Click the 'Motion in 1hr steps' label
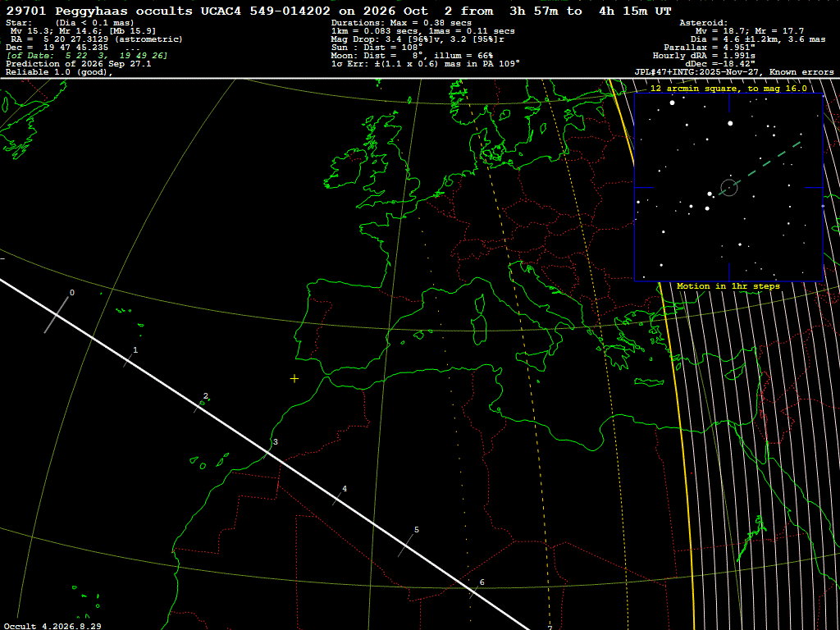Viewport: 840px width, 630px height. (728, 286)
